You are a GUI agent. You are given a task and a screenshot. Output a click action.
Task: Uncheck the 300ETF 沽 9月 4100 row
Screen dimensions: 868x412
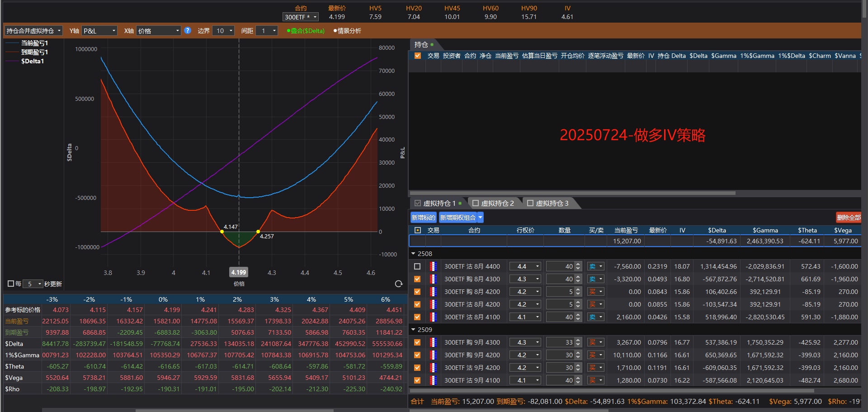point(417,381)
